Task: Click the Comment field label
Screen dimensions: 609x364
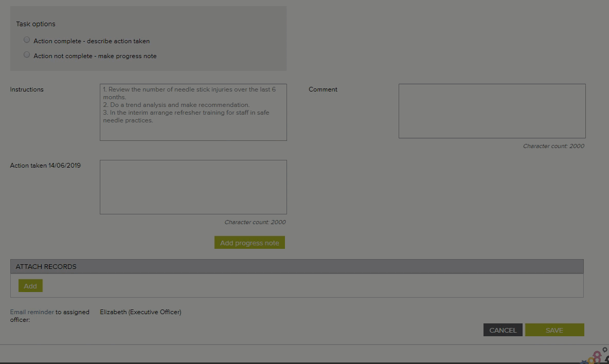Action: [323, 89]
